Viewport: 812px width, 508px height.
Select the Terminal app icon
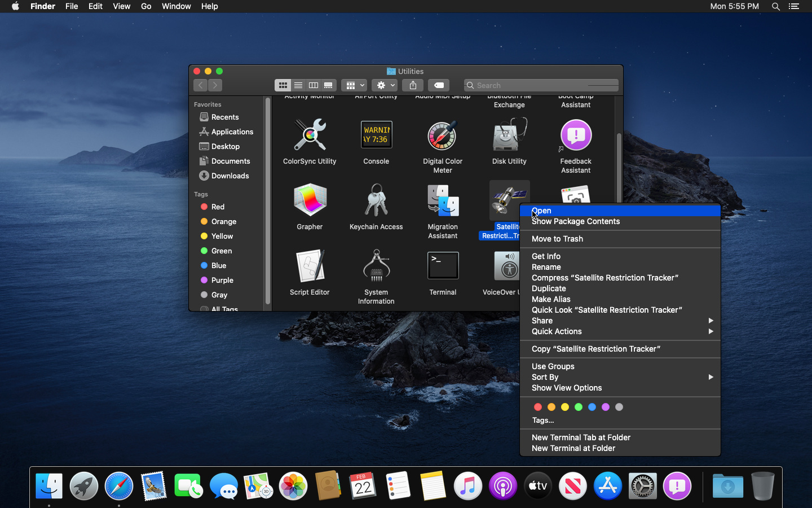(x=443, y=266)
